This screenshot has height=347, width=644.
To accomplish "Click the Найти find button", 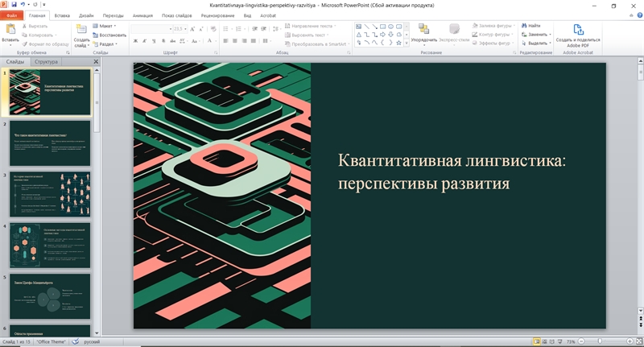I will tap(531, 26).
